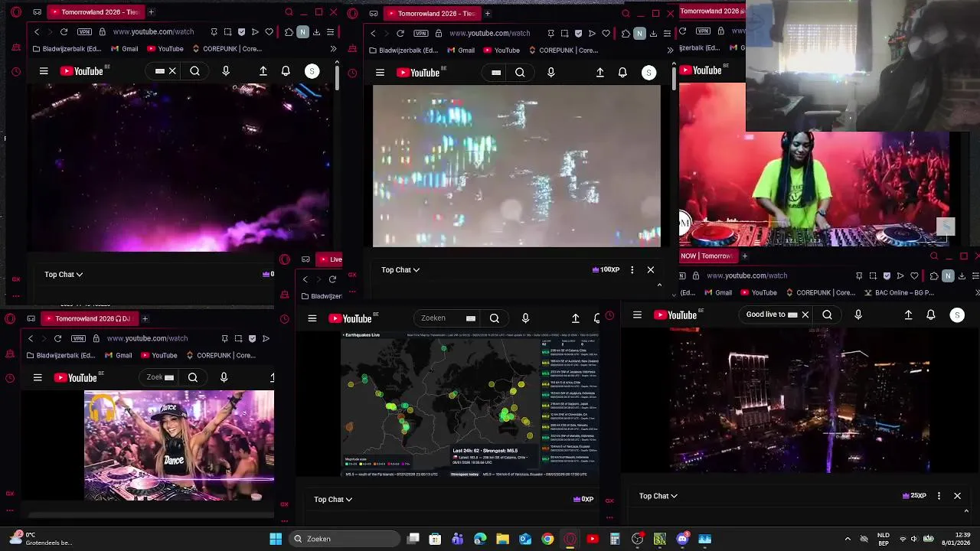Clear the search box in fireworks-video window

(172, 71)
